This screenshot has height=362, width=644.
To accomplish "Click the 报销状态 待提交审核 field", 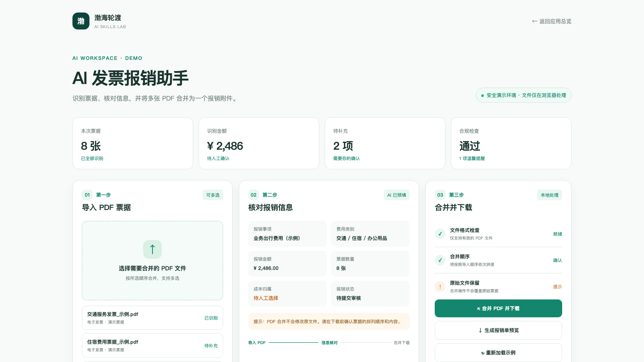I will click(370, 294).
